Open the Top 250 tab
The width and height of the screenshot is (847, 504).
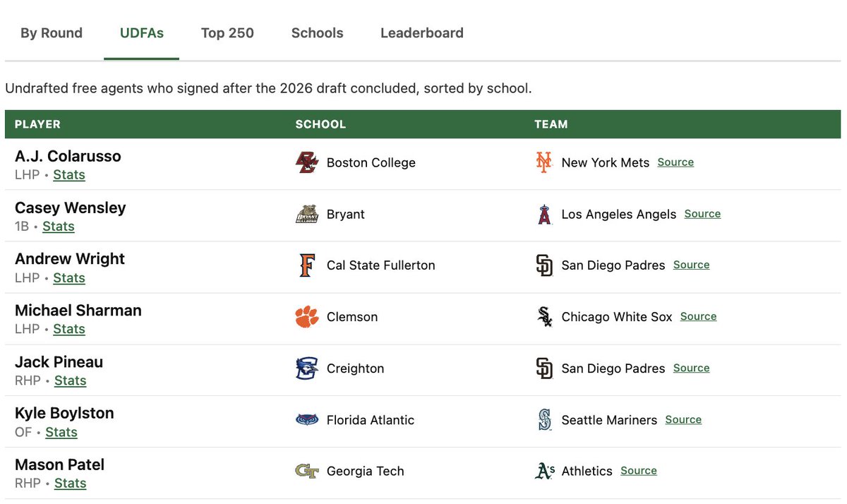click(227, 33)
